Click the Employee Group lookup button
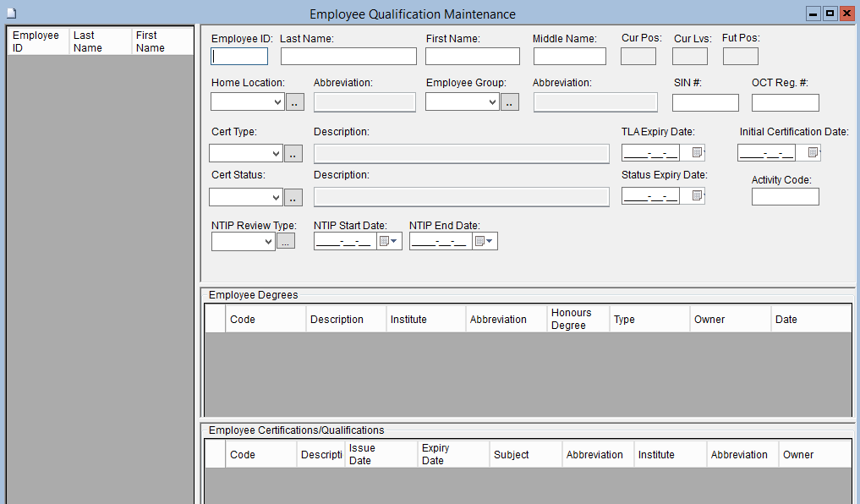Viewport: 860px width, 504px height. 509,102
